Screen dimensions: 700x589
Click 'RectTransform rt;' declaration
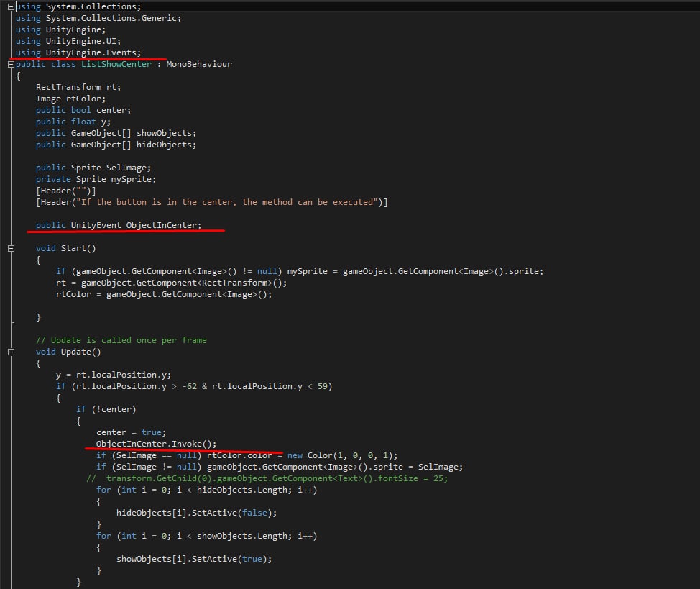[78, 87]
